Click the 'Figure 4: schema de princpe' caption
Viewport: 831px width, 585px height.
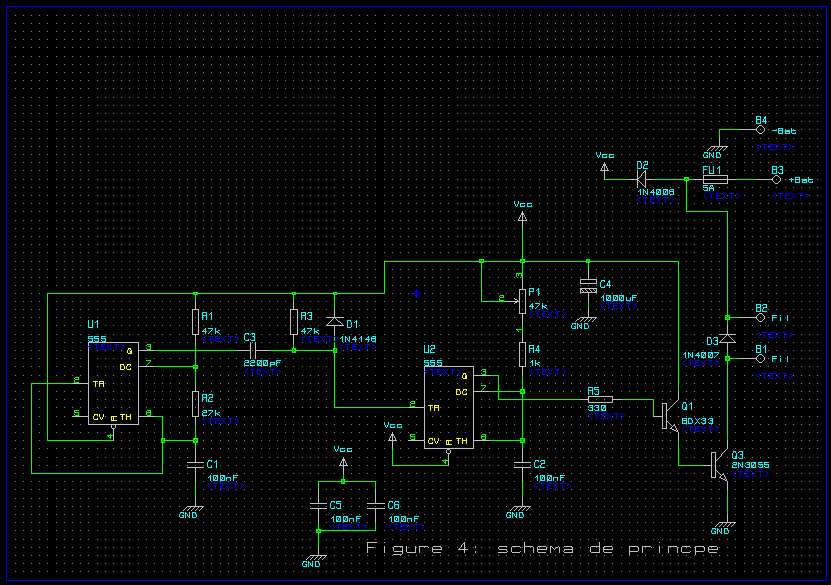(542, 547)
